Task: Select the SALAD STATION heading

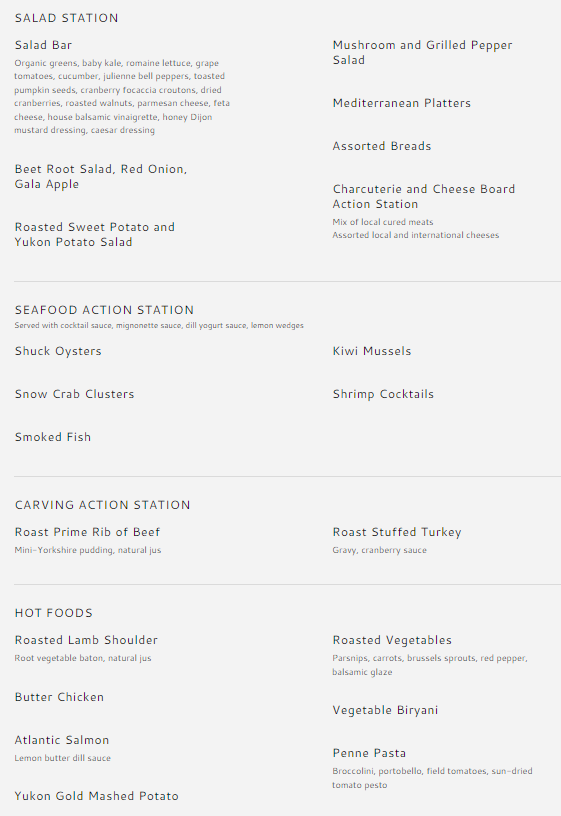Action: coord(67,18)
